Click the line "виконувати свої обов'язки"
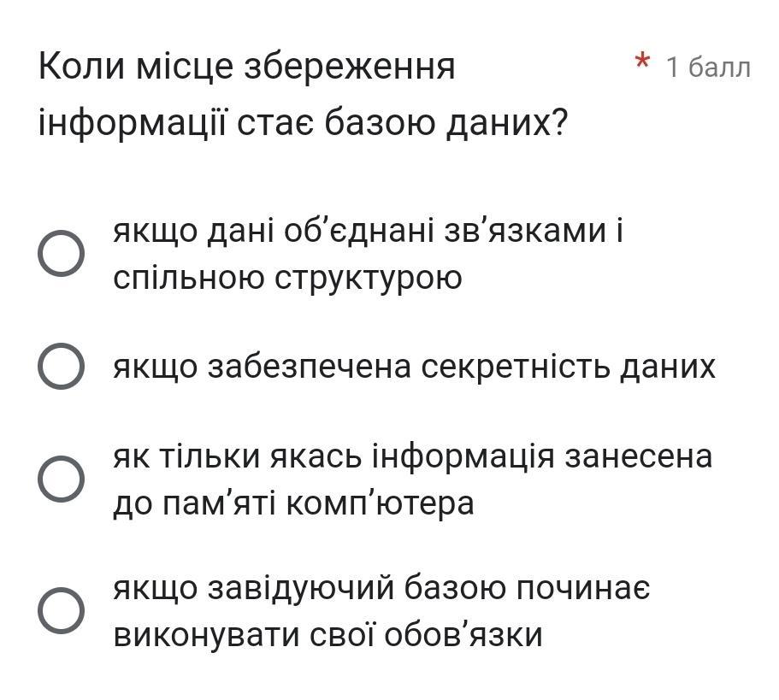779x700 pixels. 328,635
